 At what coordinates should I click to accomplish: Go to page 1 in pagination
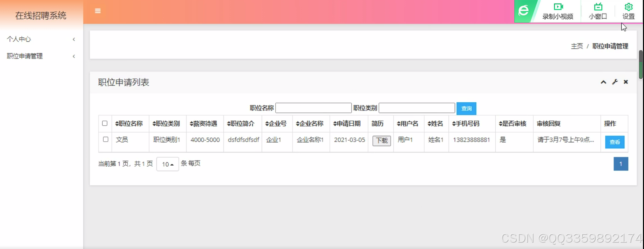[x=621, y=164]
